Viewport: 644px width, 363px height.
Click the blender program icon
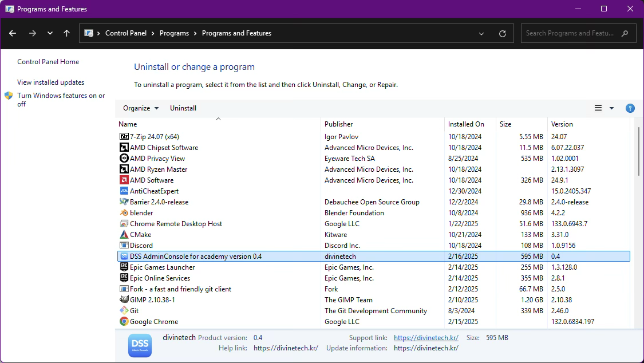124,213
